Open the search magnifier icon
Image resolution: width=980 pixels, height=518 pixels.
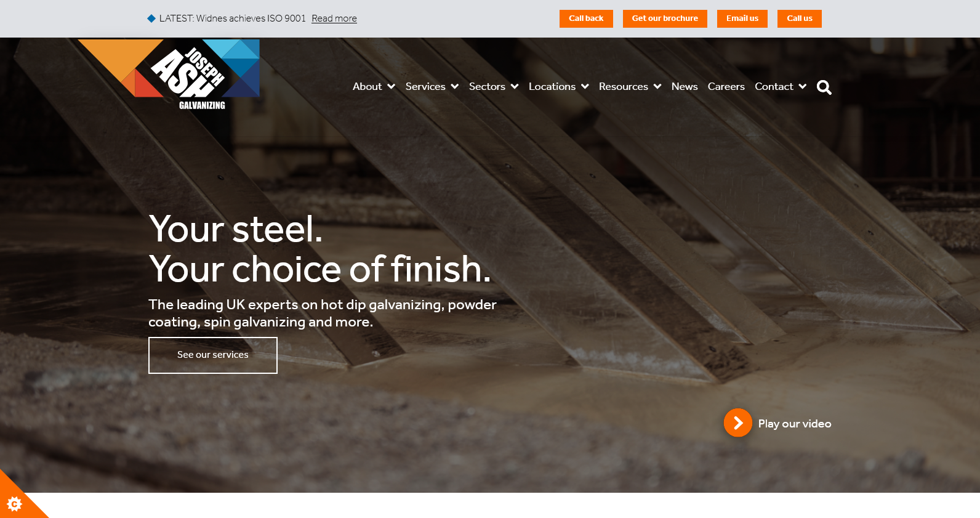tap(824, 87)
